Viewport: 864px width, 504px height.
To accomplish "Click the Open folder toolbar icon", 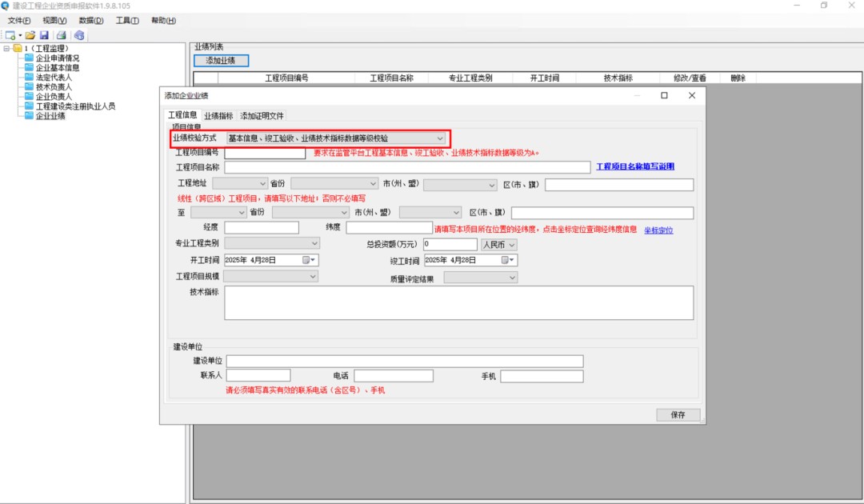I will pos(30,35).
